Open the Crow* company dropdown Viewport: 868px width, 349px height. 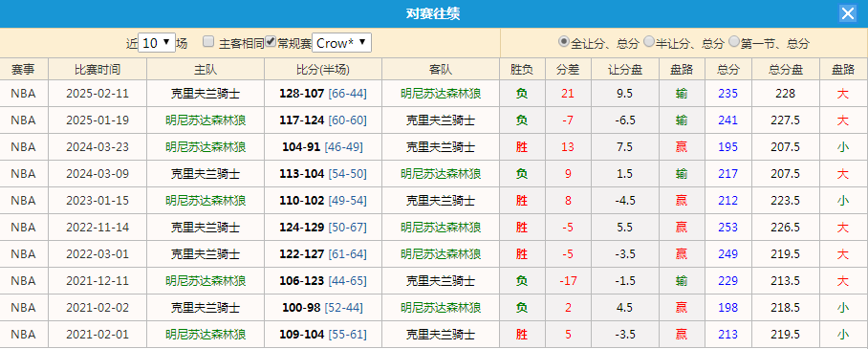pos(341,43)
